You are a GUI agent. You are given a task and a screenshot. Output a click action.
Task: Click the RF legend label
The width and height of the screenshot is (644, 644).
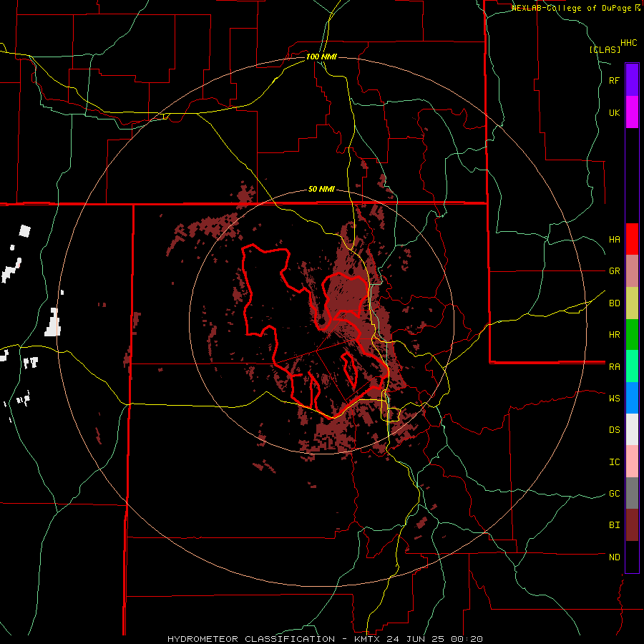coord(614,80)
